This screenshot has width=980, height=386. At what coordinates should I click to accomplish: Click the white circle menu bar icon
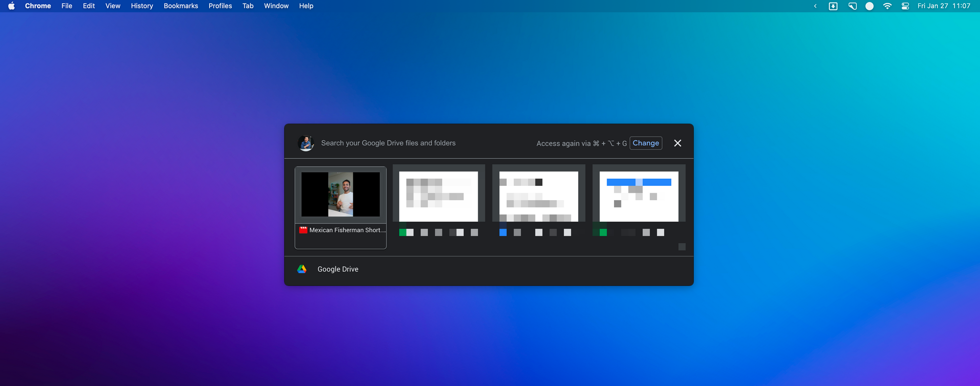coord(869,6)
